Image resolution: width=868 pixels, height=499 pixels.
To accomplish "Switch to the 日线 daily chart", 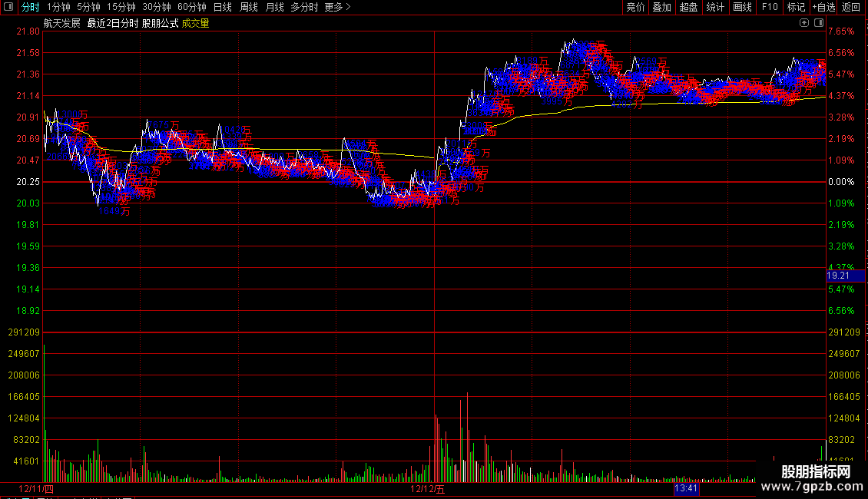I will (x=223, y=7).
